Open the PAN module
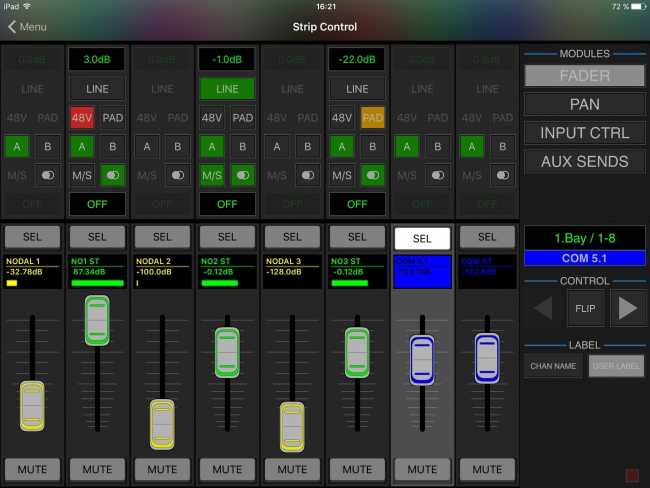 tap(585, 104)
